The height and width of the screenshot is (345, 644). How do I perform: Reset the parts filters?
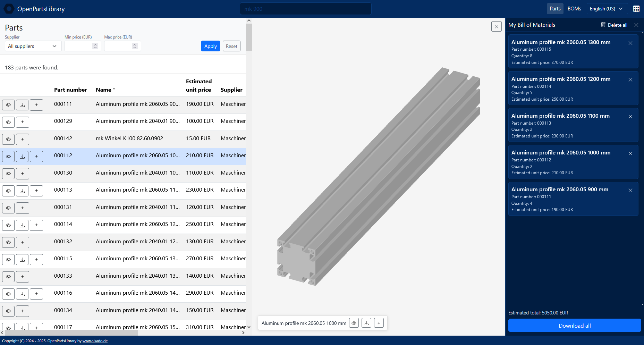231,46
